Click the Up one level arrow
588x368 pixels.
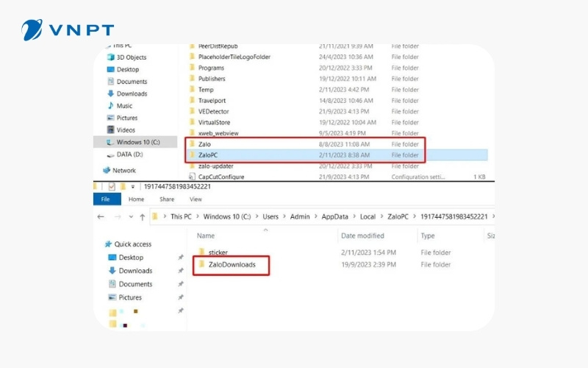click(142, 217)
